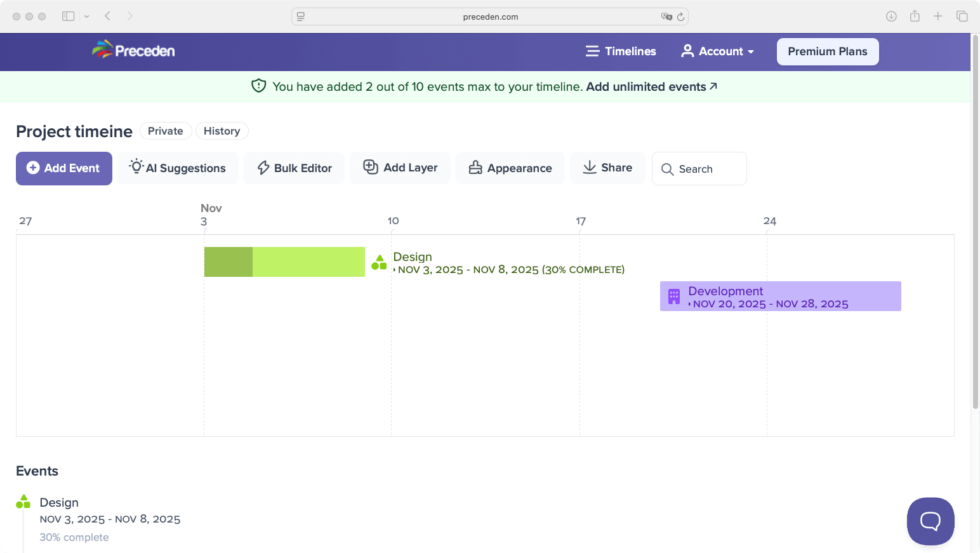Screen dimensions: 980x553
Task: Click the Design event progress bar
Action: [x=284, y=262]
